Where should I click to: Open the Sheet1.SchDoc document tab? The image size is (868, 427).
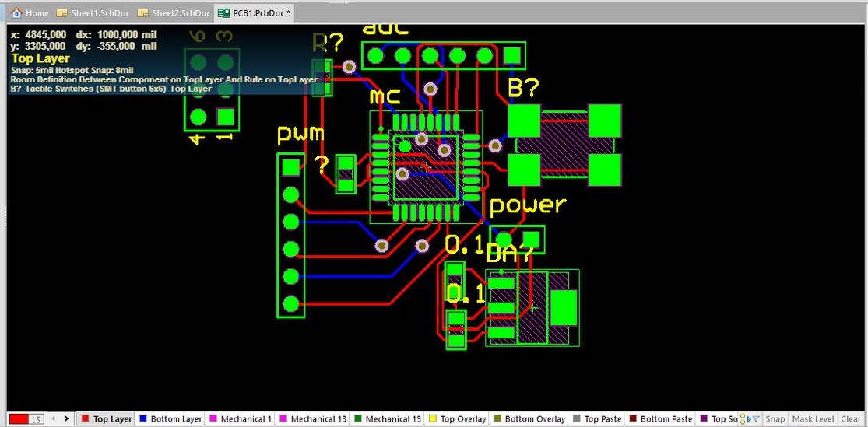pyautogui.click(x=93, y=12)
